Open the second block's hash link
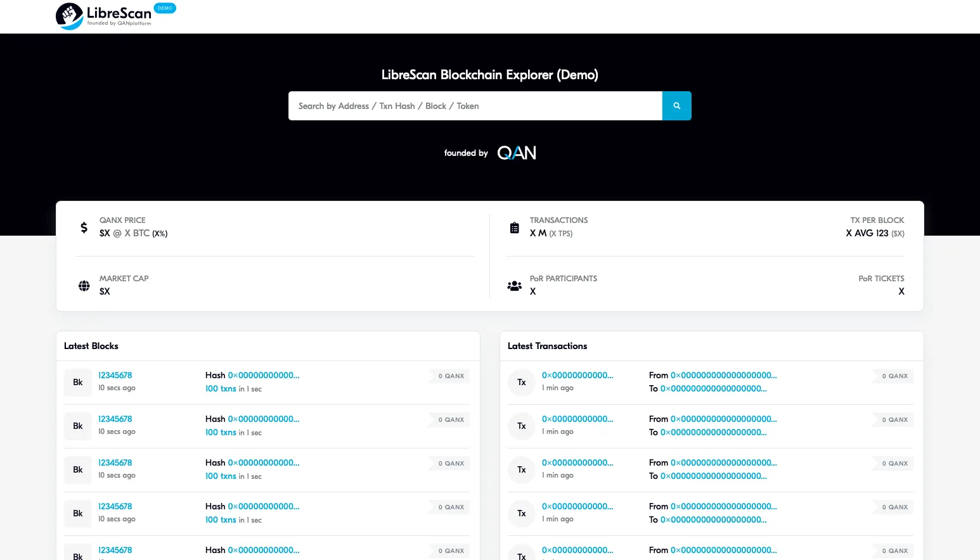The width and height of the screenshot is (980, 560). coord(264,419)
